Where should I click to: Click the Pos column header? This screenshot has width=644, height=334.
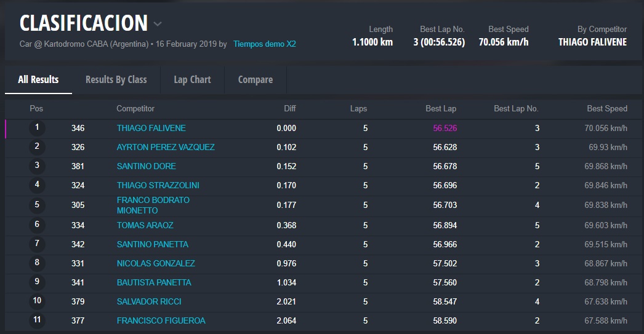tap(36, 108)
